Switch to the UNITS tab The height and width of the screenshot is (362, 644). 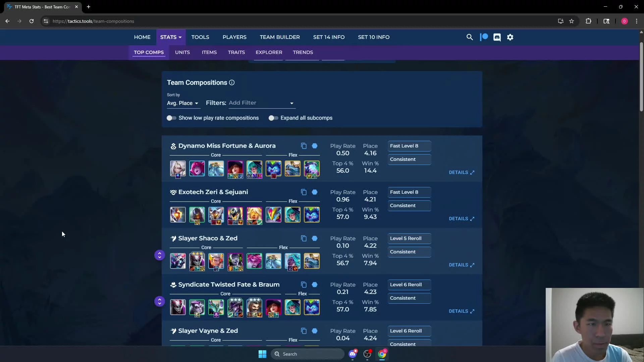coord(182,52)
